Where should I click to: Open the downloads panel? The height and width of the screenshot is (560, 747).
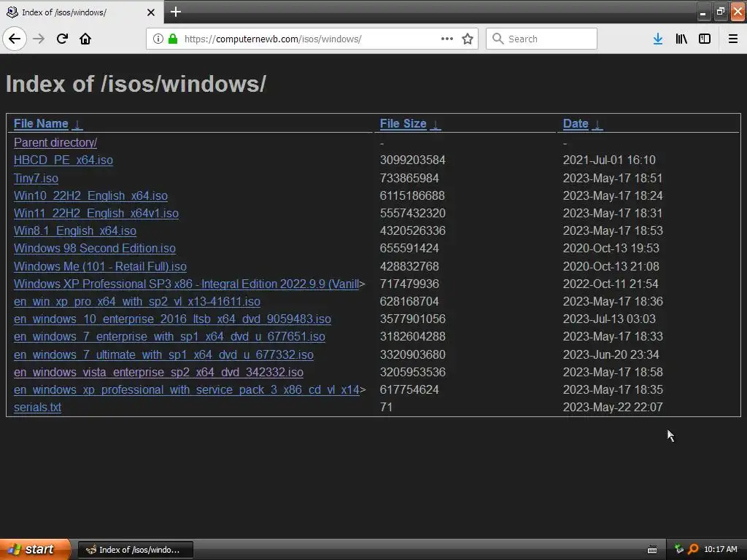(x=658, y=39)
